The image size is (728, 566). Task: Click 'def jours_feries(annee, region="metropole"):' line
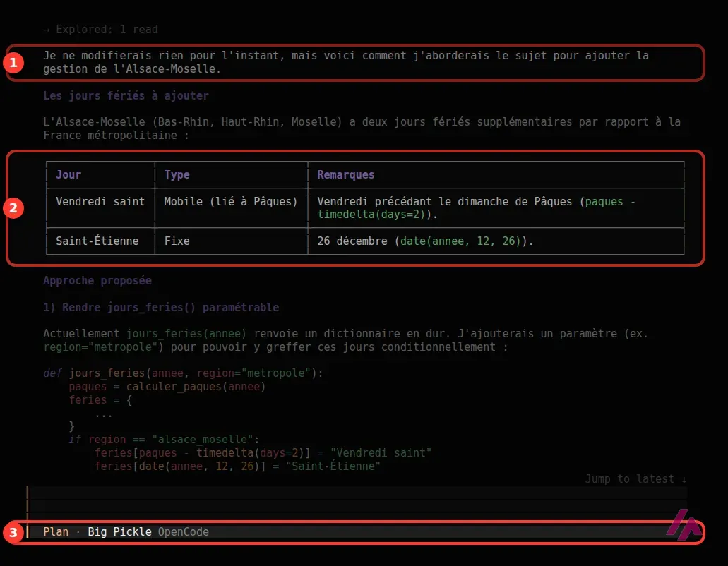(183, 373)
